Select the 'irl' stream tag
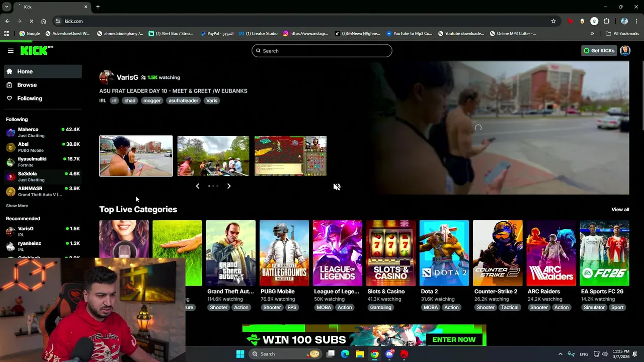The height and width of the screenshot is (362, 644). (x=114, y=101)
